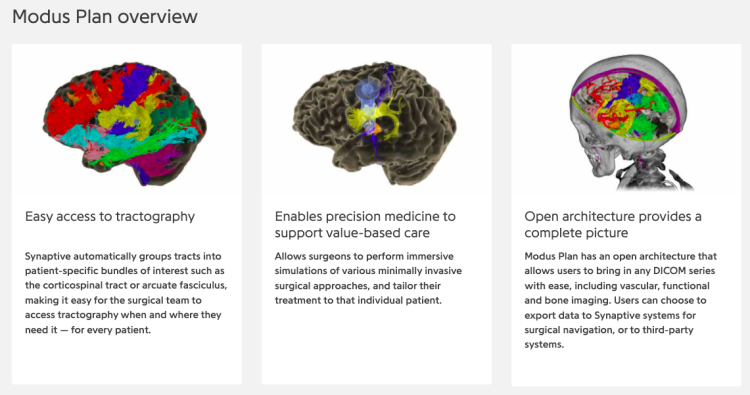Click the paragraph about the DICOM series open architecture
The image size is (750, 395).
(620, 300)
